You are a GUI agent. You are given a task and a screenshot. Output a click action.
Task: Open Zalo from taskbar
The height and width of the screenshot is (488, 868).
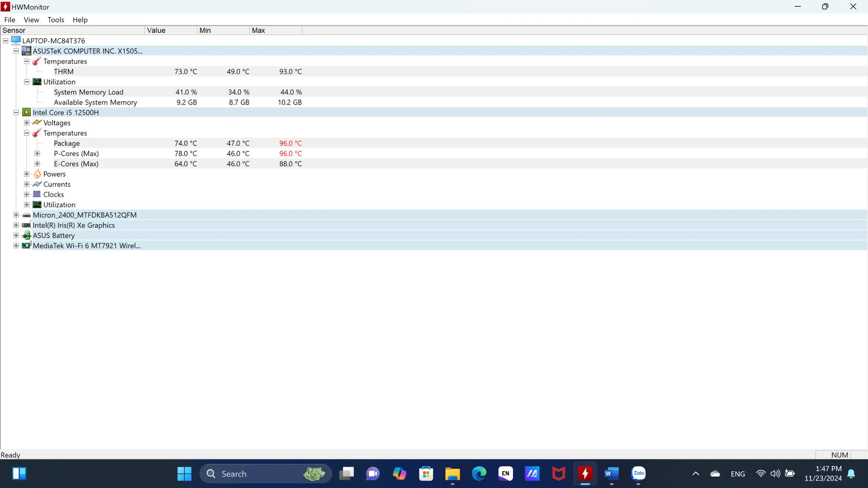pyautogui.click(x=638, y=474)
